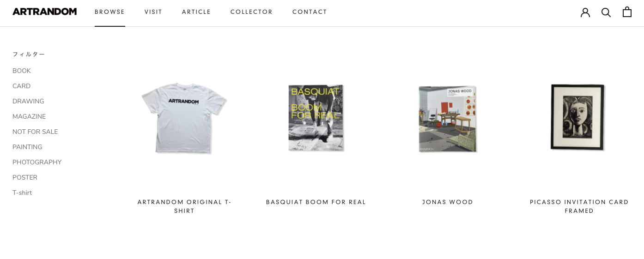This screenshot has width=644, height=259.
Task: Open the VISIT menu item
Action: pos(153,12)
